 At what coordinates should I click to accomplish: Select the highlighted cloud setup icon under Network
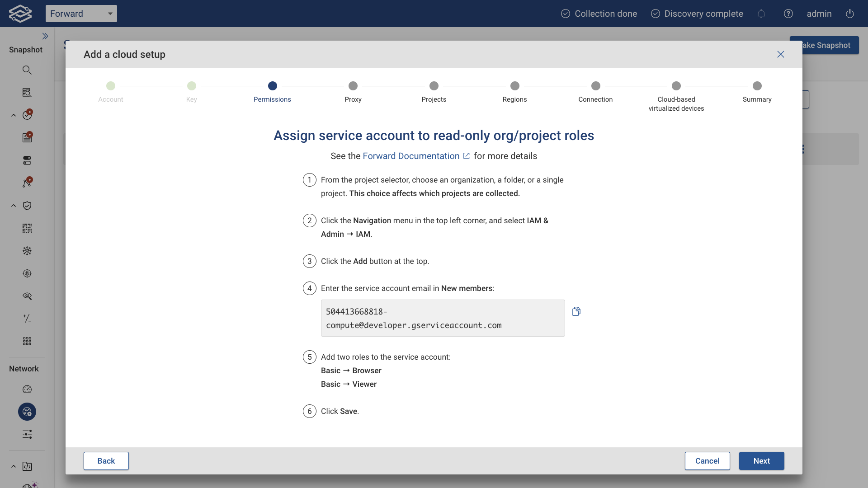coord(27,412)
